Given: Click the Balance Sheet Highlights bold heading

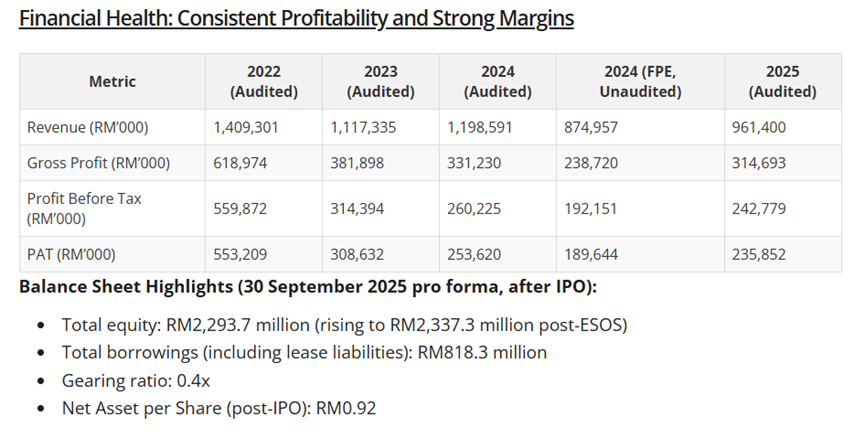Looking at the screenshot, I should tap(308, 288).
